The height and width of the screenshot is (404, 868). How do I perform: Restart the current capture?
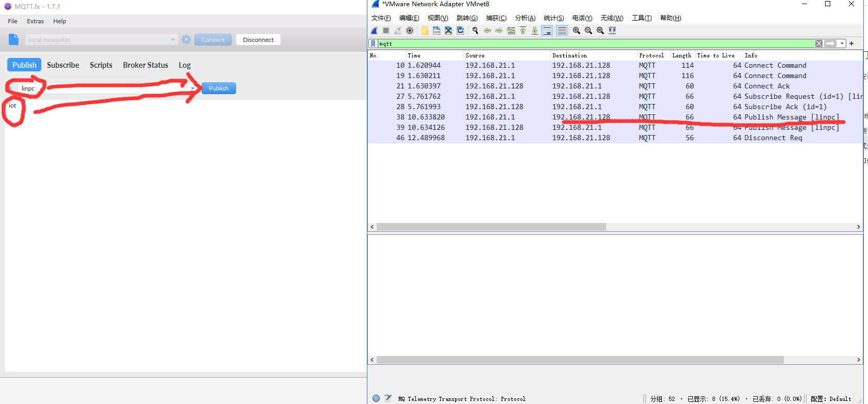[x=398, y=31]
